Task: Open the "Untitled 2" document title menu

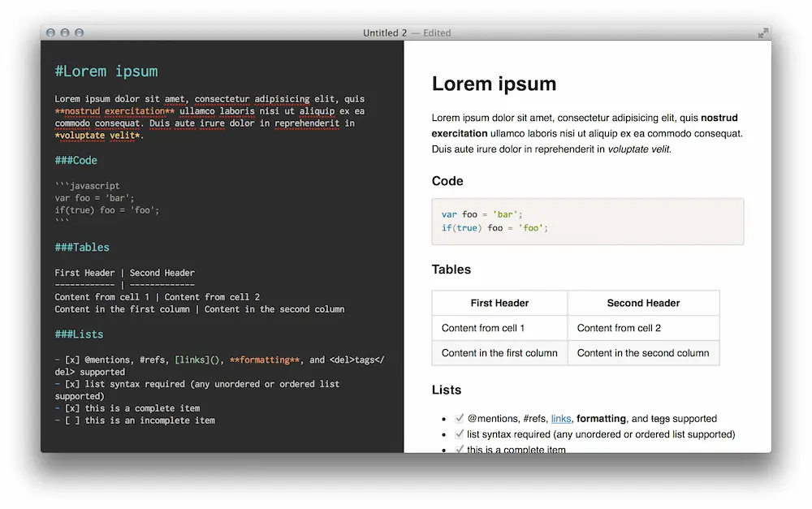Action: click(x=385, y=33)
